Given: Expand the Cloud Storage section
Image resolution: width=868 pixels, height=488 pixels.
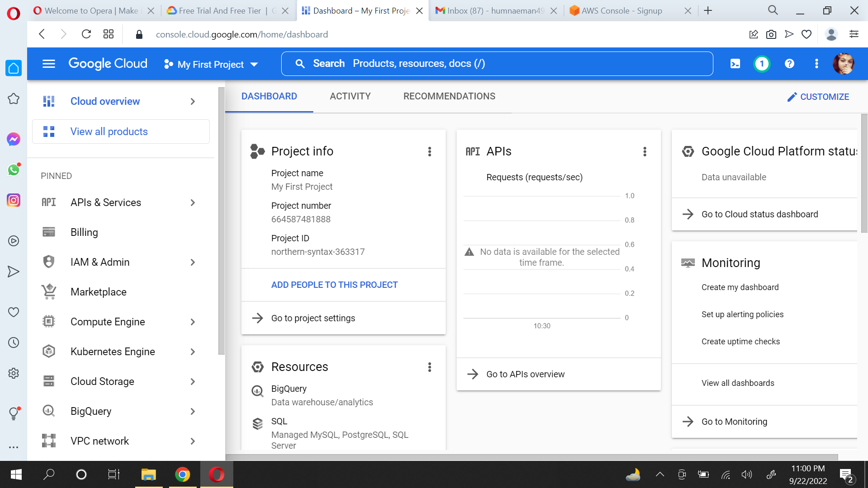Looking at the screenshot, I should pos(192,381).
